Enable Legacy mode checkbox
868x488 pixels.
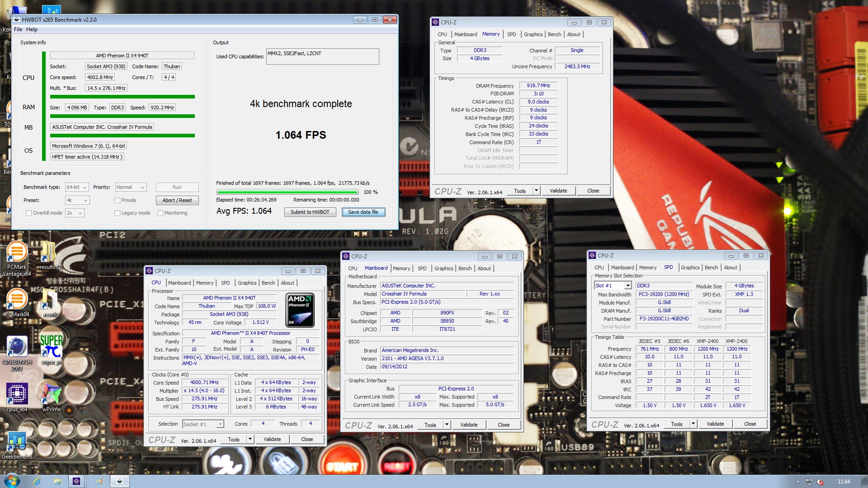tap(118, 213)
